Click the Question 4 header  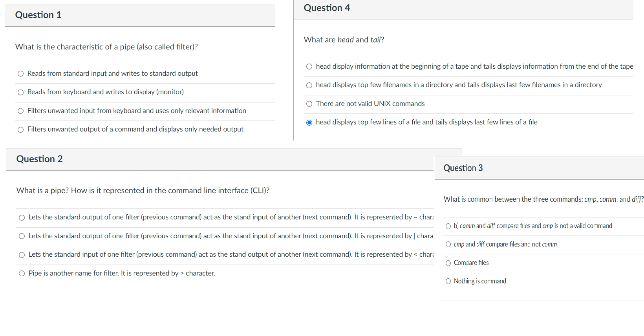pos(327,8)
